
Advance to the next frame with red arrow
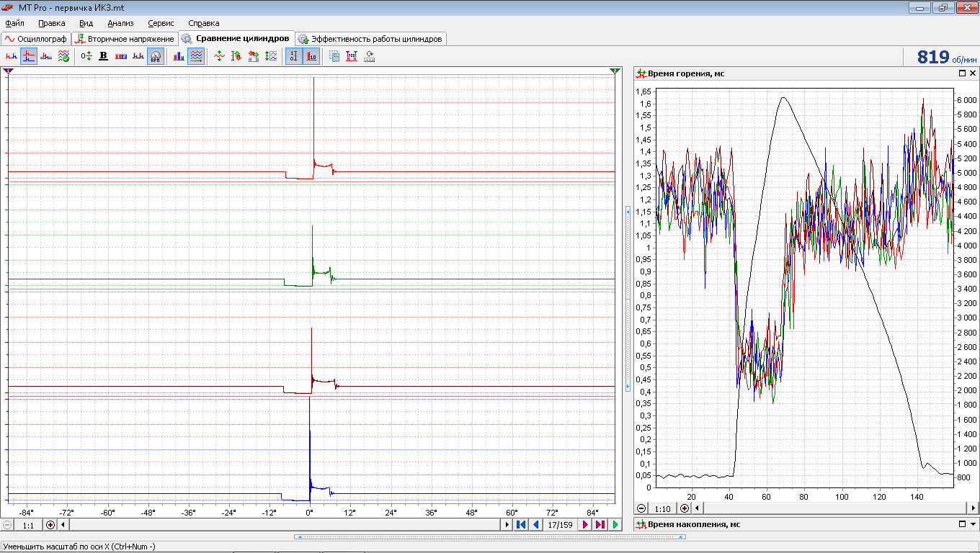[585, 525]
